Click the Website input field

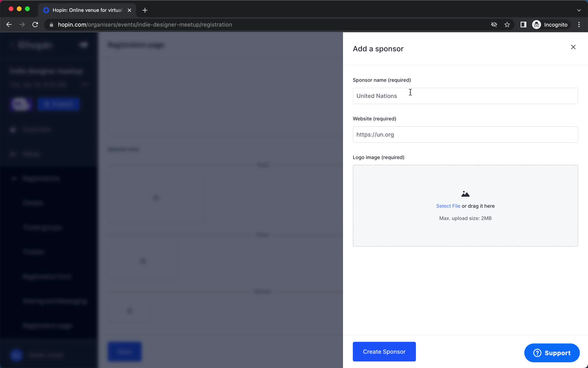click(x=465, y=135)
